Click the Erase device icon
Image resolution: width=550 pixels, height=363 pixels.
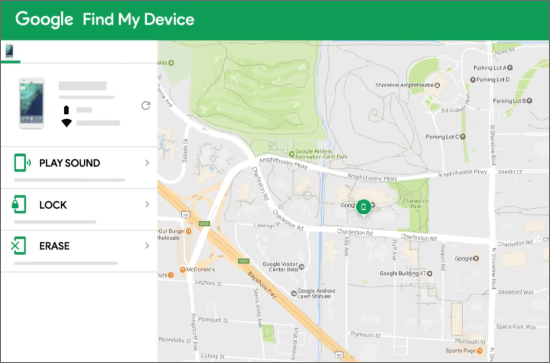(x=18, y=246)
